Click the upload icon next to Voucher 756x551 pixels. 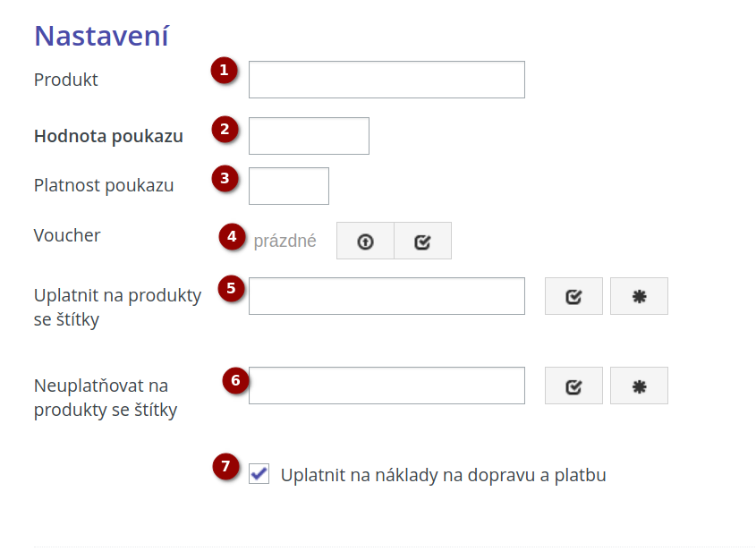click(364, 241)
